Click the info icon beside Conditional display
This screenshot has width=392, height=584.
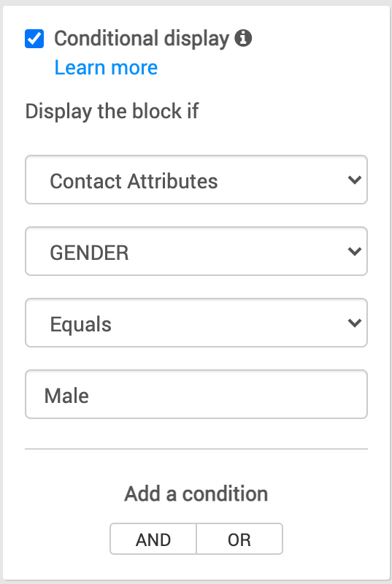point(243,38)
